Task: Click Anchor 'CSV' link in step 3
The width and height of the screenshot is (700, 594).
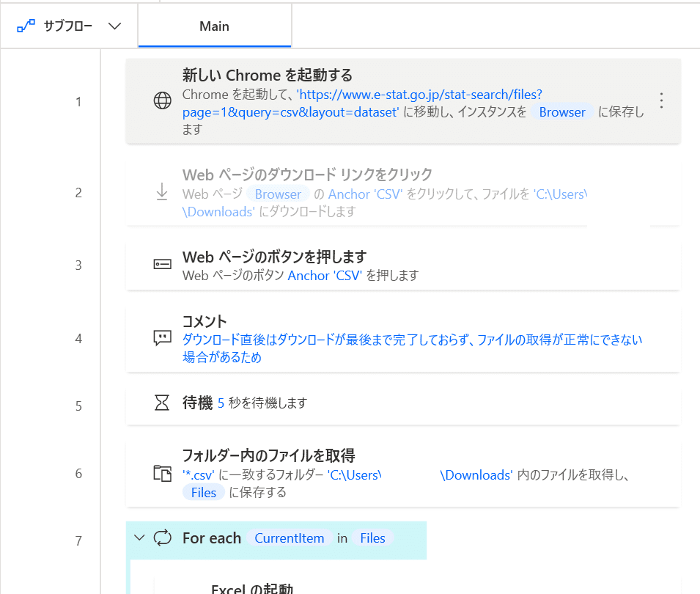Action: point(325,276)
